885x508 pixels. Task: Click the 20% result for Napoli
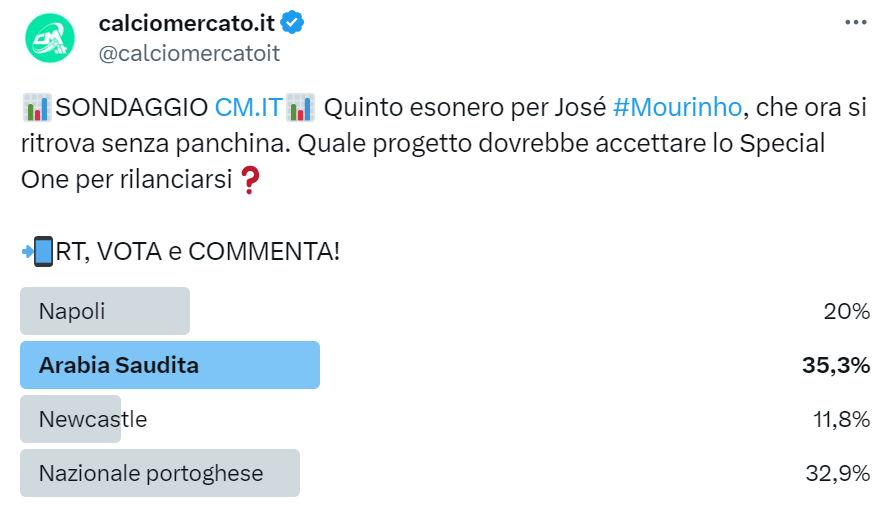[846, 311]
